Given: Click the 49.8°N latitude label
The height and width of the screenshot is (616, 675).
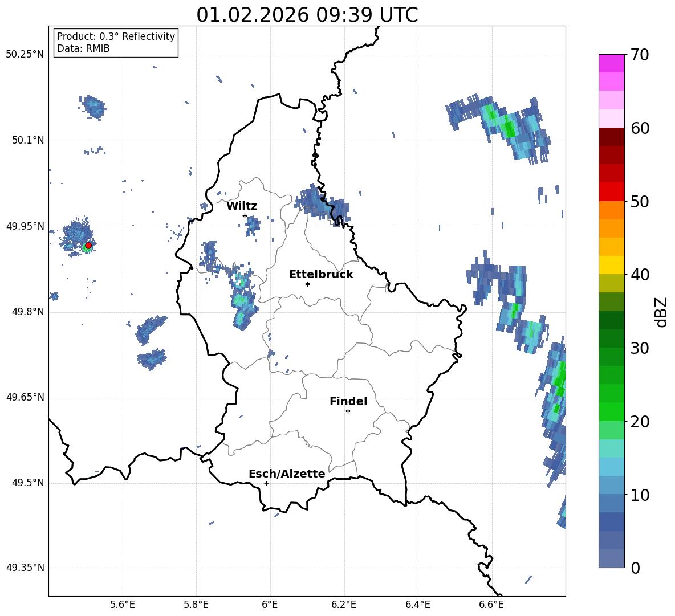Looking at the screenshot, I should point(28,312).
